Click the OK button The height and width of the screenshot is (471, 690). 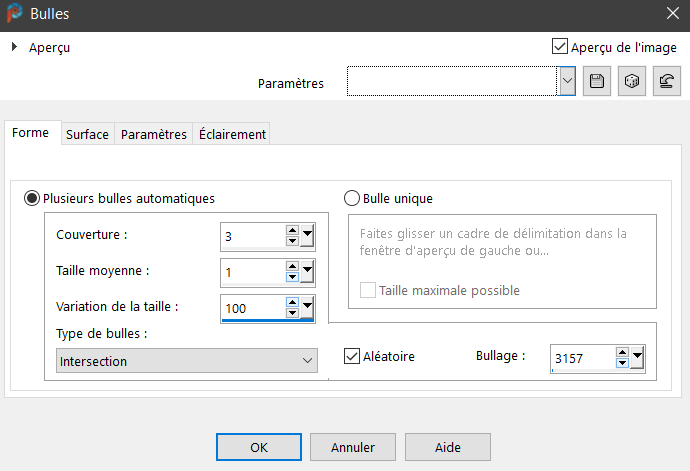(259, 447)
